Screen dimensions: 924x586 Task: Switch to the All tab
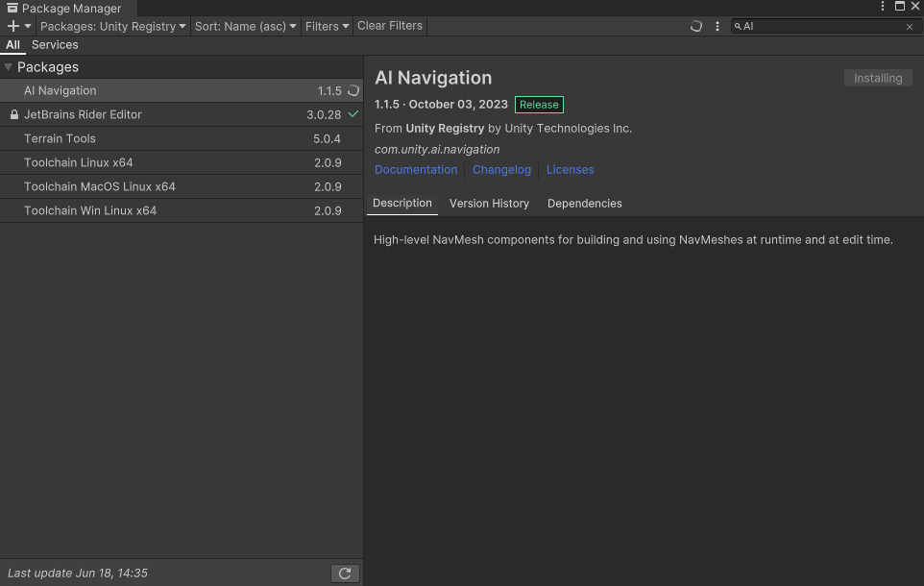tap(12, 45)
